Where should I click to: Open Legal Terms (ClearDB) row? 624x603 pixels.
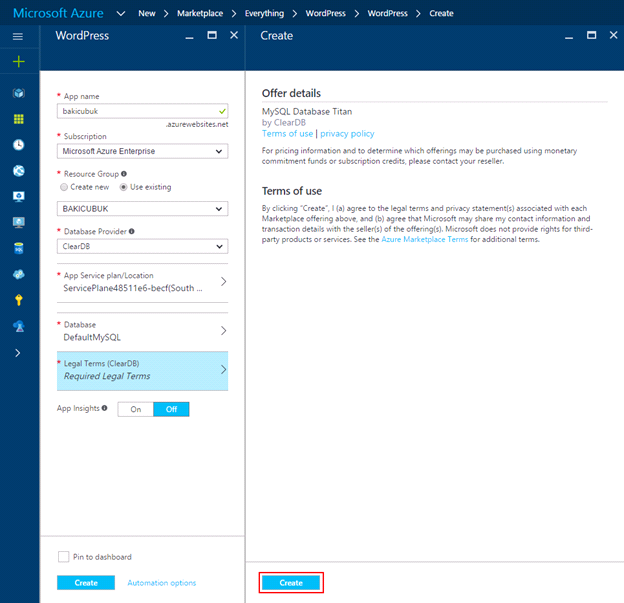click(142, 371)
